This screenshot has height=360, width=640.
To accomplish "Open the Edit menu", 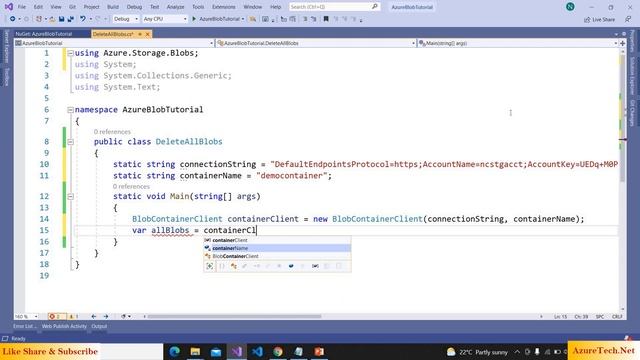I will coord(38,7).
